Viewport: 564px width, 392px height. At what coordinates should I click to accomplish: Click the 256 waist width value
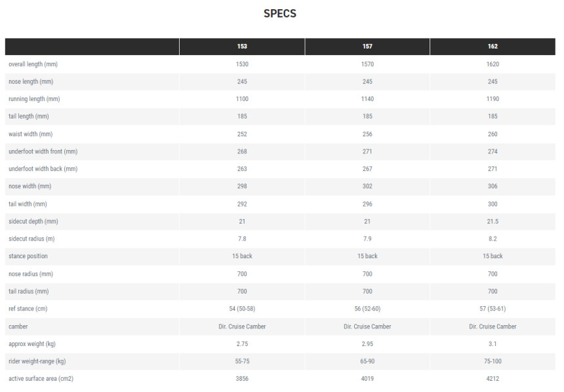pyautogui.click(x=367, y=134)
